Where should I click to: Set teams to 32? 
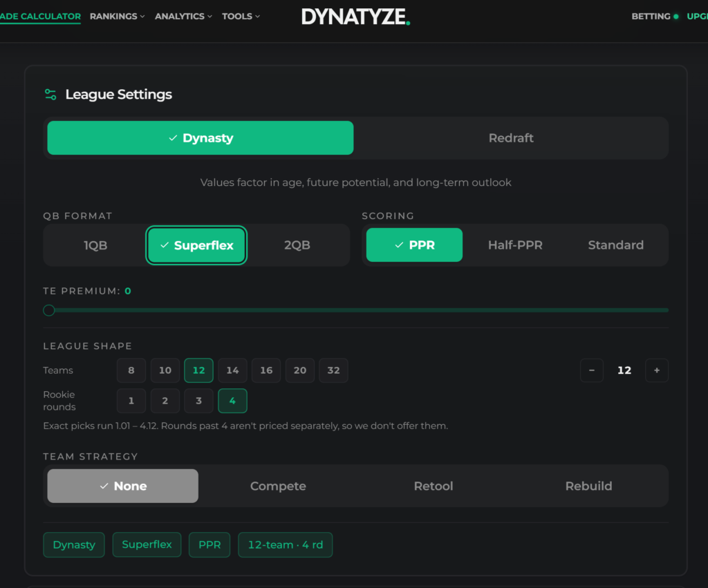(334, 370)
